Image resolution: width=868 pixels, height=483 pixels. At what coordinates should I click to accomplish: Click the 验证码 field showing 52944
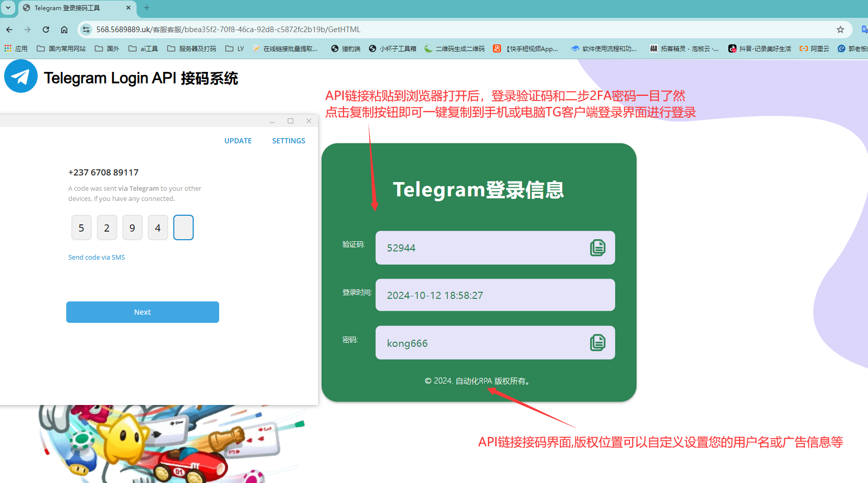[495, 248]
